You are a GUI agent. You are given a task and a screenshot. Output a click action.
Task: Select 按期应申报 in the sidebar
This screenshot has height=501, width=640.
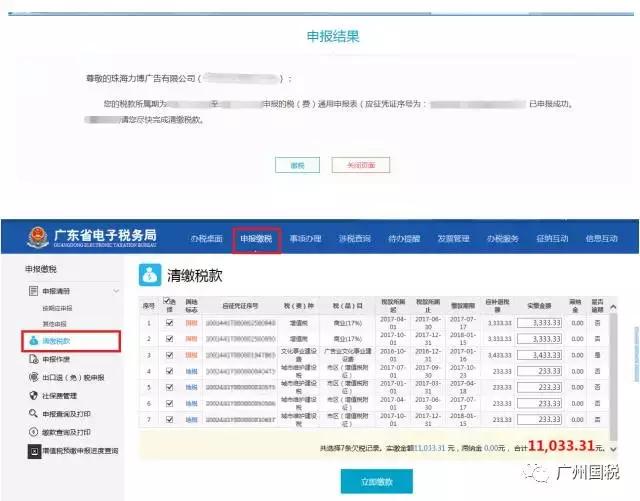[x=57, y=308]
